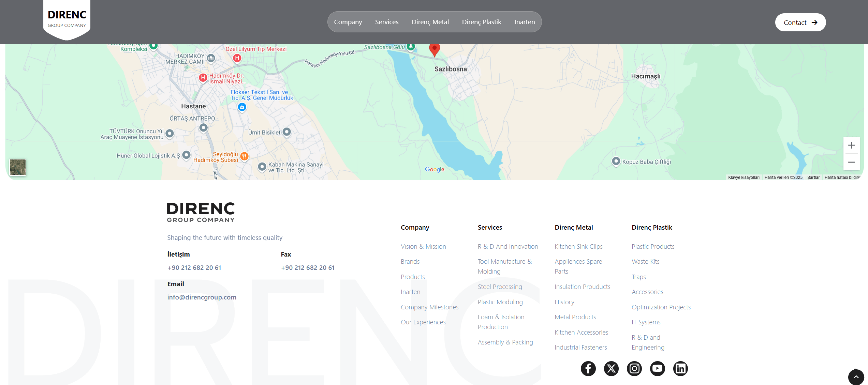Click the Özel Lilyum Tıp Merkezi hospital marker

[237, 58]
